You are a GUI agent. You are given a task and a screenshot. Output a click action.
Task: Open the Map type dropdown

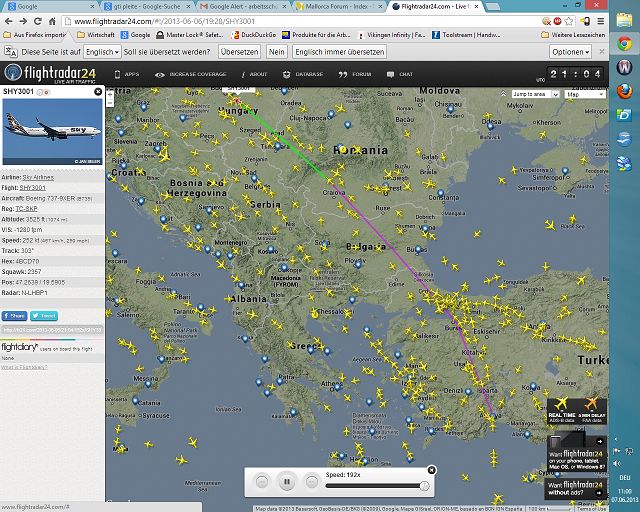click(579, 94)
